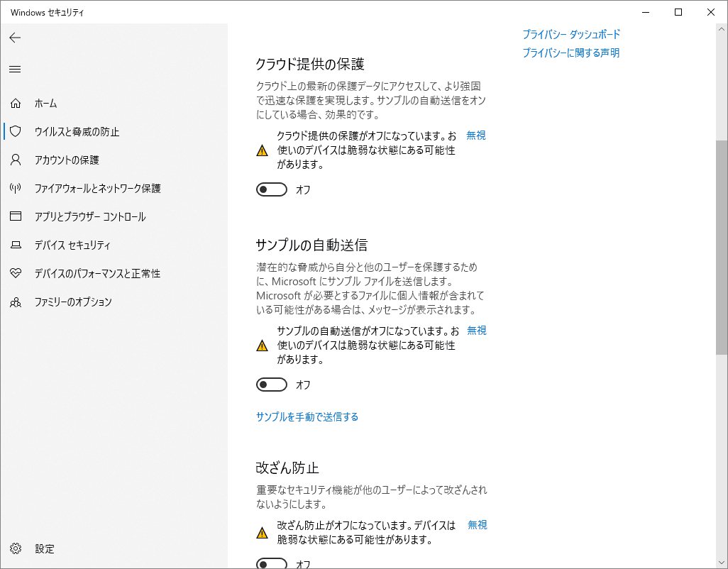Click the person icon for account protection

point(16,160)
